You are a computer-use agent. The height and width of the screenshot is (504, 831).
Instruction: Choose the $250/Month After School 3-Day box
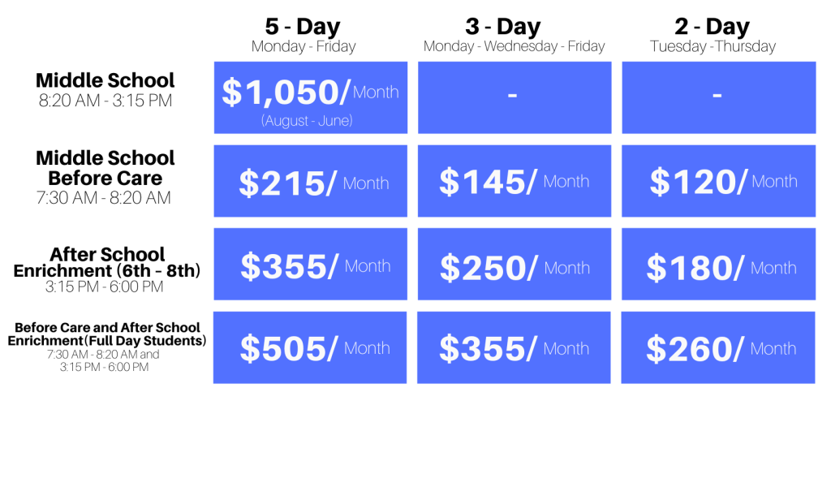(x=515, y=264)
